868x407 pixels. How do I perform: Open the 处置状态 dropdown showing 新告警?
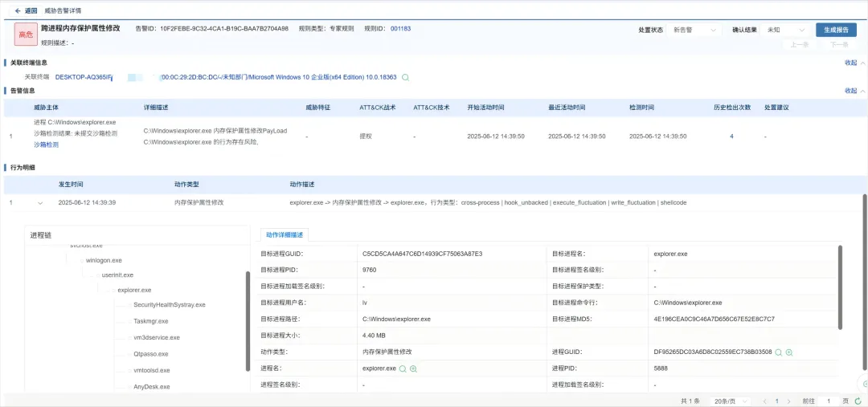coord(694,30)
